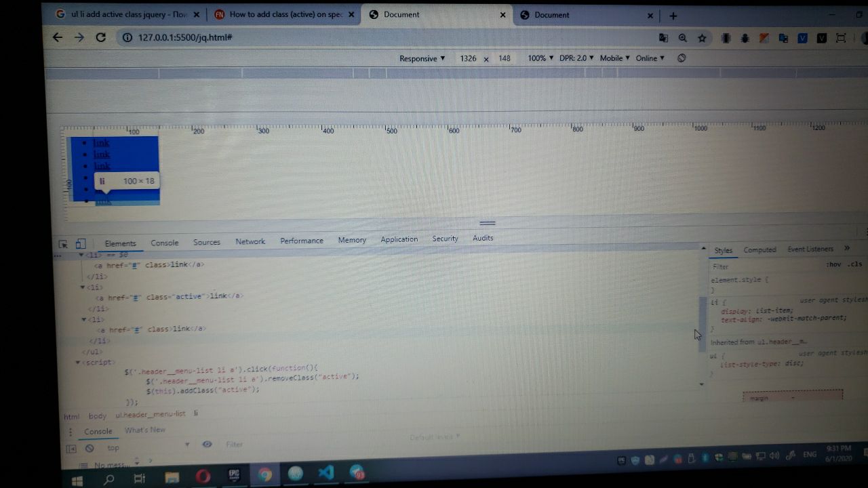Close the active Document tab

(x=502, y=15)
